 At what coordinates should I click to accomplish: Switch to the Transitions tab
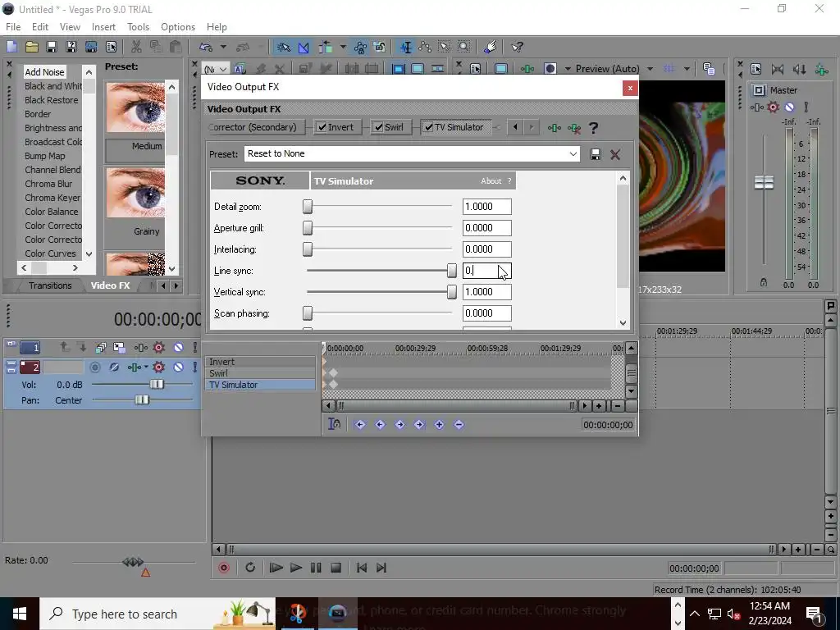coord(50,285)
